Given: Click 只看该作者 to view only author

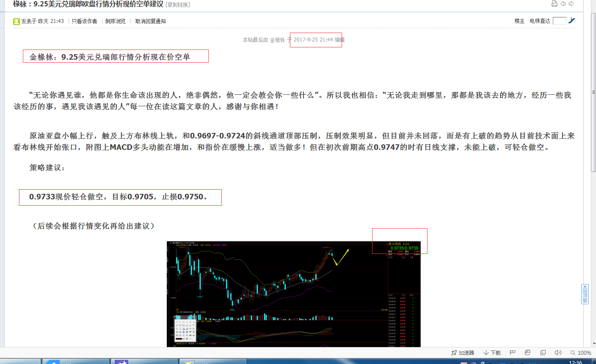Looking at the screenshot, I should (84, 21).
